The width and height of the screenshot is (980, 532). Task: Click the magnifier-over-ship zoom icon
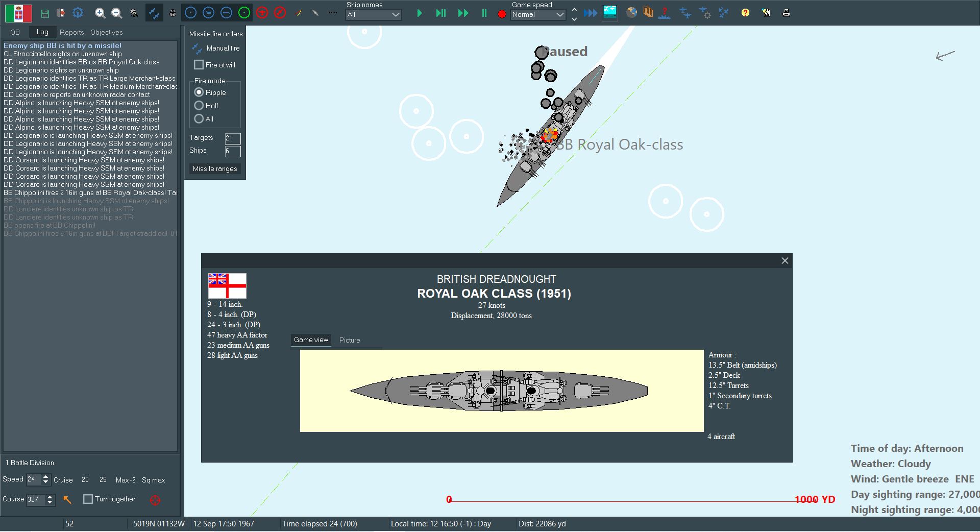coord(134,13)
